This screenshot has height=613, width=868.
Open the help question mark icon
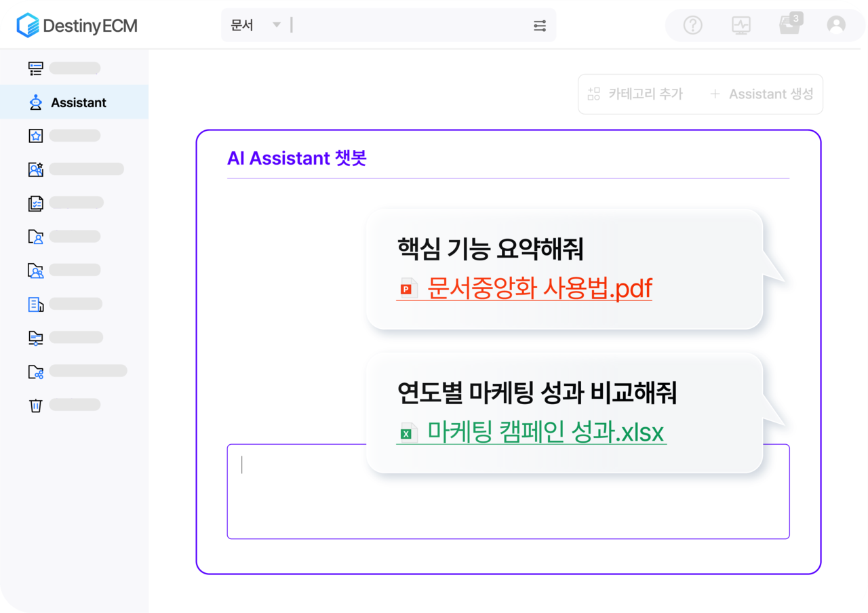tap(692, 25)
